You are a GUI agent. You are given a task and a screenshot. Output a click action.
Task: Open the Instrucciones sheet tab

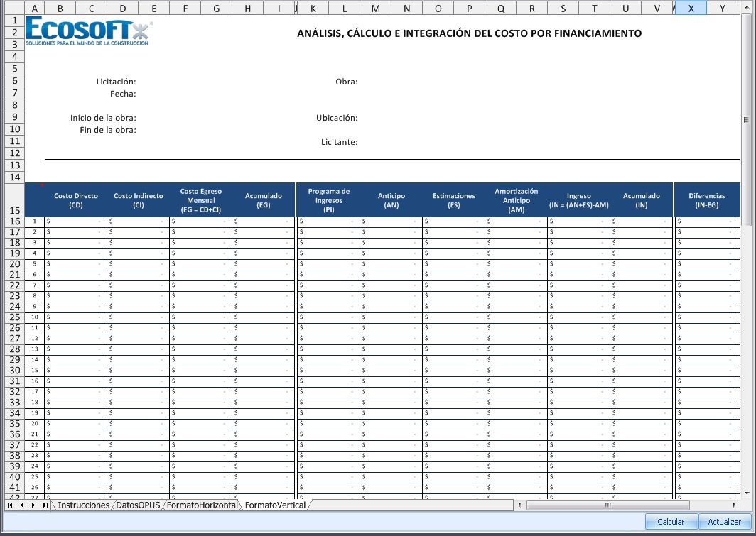point(83,505)
